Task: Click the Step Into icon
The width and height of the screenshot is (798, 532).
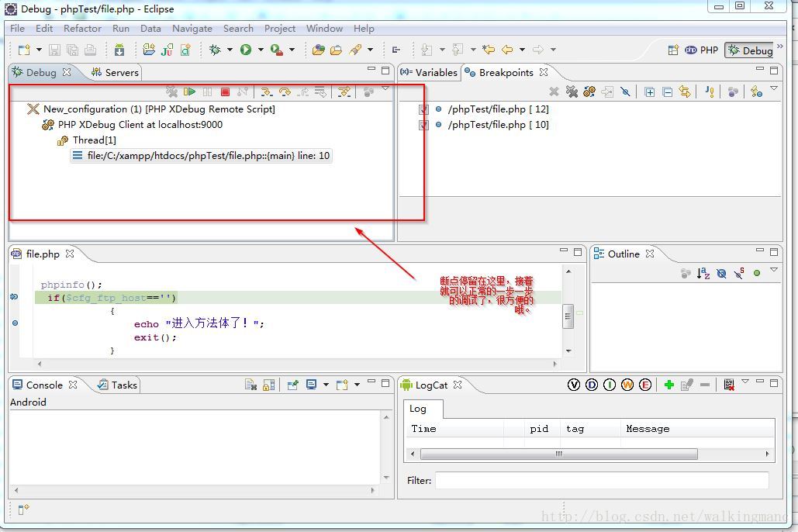Action: tap(266, 92)
